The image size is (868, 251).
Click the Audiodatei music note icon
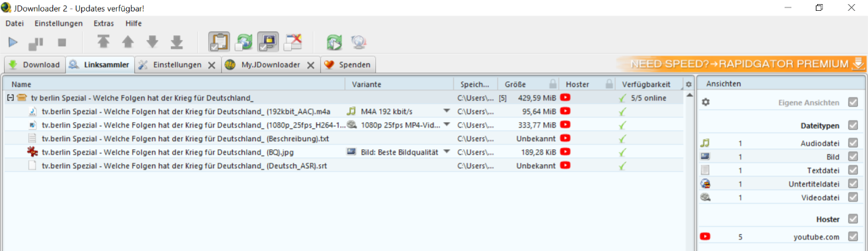pyautogui.click(x=705, y=143)
